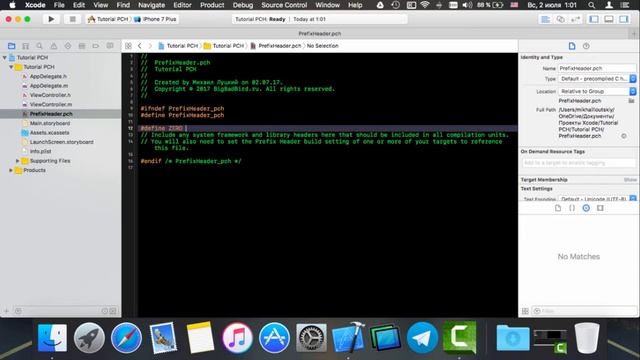Open the File menu
The width and height of the screenshot is (640, 360).
click(x=59, y=5)
